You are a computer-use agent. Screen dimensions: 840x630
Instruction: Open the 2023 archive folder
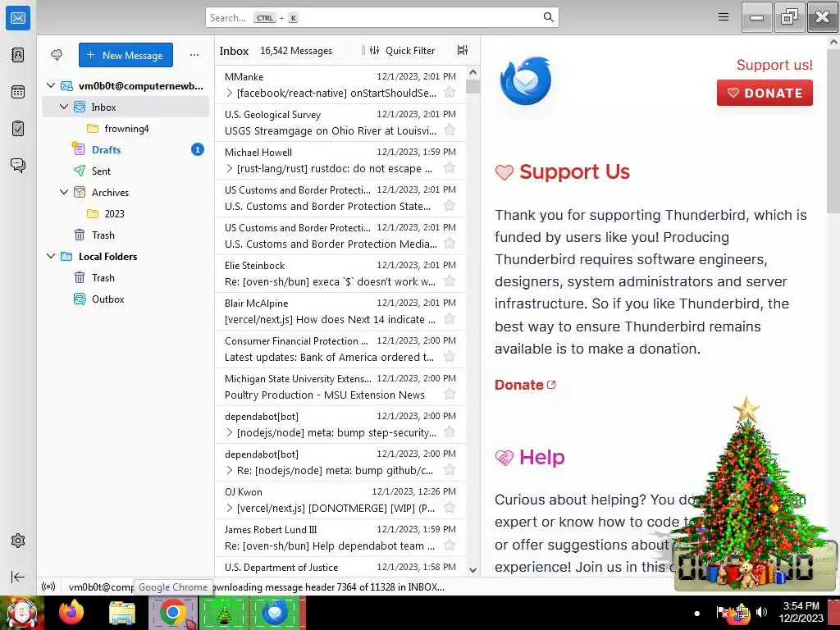click(x=126, y=214)
